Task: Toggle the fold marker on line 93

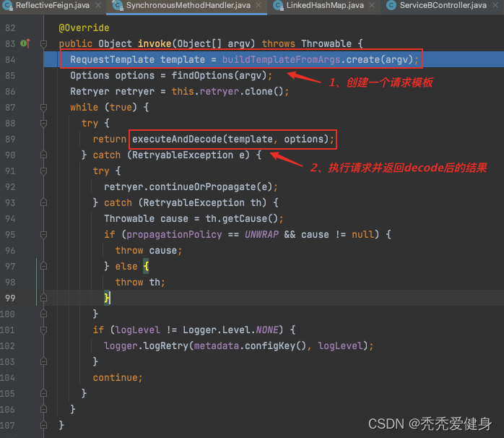Action: [x=44, y=203]
